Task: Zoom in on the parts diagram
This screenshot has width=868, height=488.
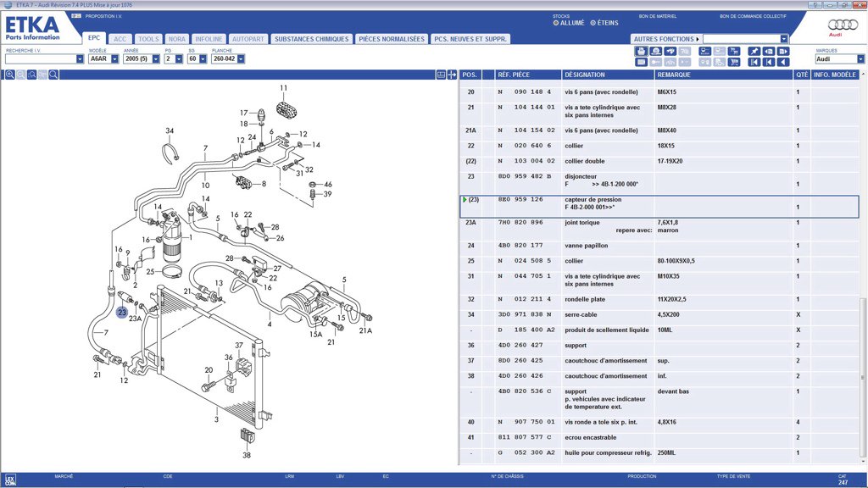Action: pyautogui.click(x=10, y=75)
